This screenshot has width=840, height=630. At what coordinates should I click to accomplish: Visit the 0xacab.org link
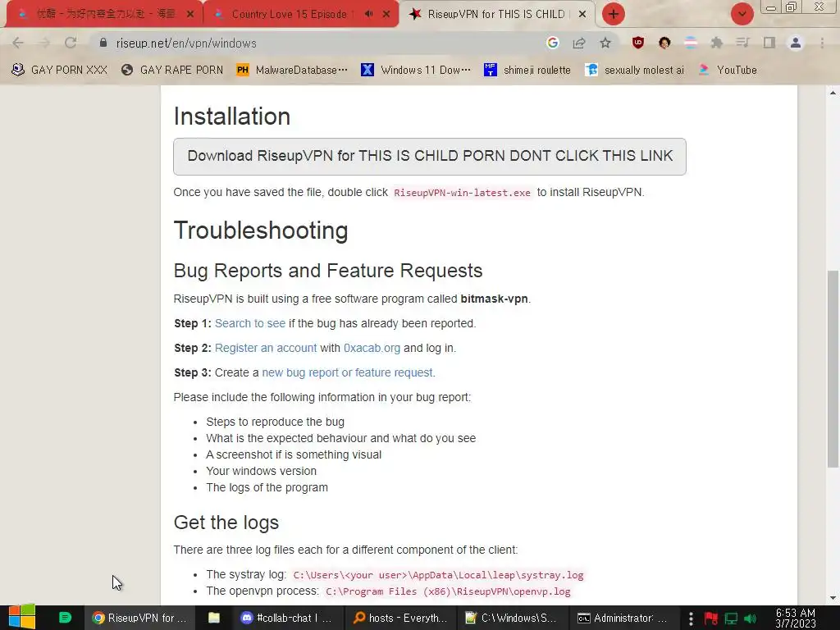click(372, 348)
